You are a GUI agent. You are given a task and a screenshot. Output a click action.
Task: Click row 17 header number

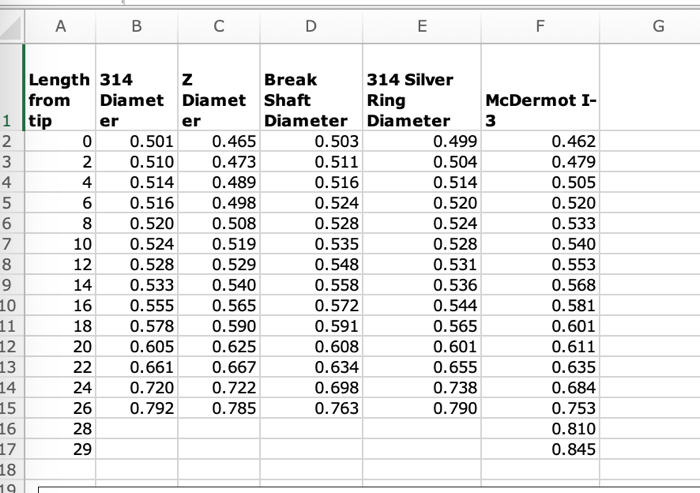[x=11, y=449]
